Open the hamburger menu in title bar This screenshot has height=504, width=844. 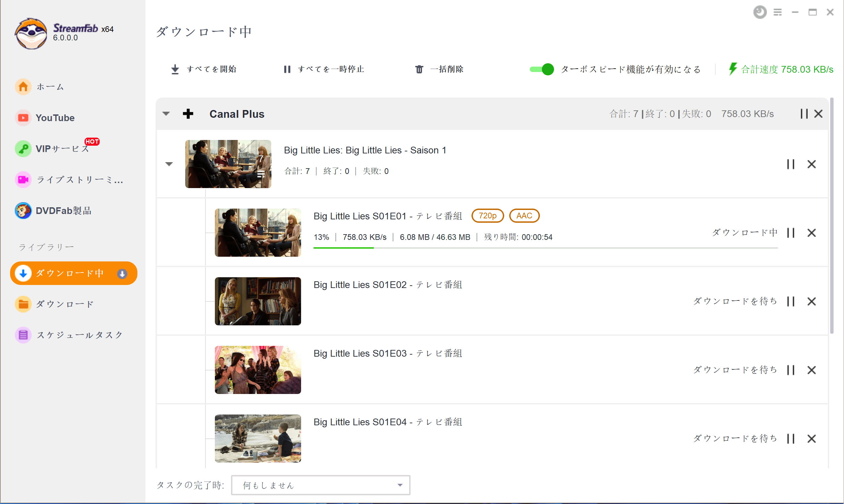point(777,12)
